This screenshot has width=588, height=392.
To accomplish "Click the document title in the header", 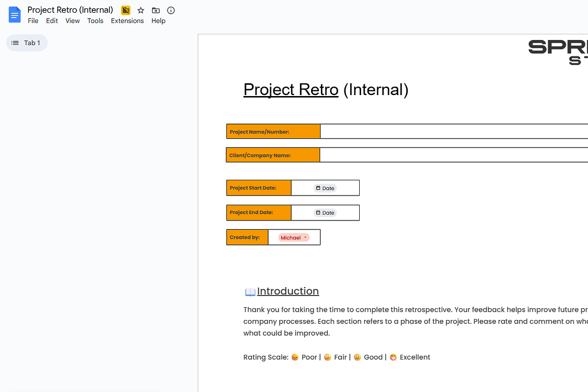I will tap(70, 10).
